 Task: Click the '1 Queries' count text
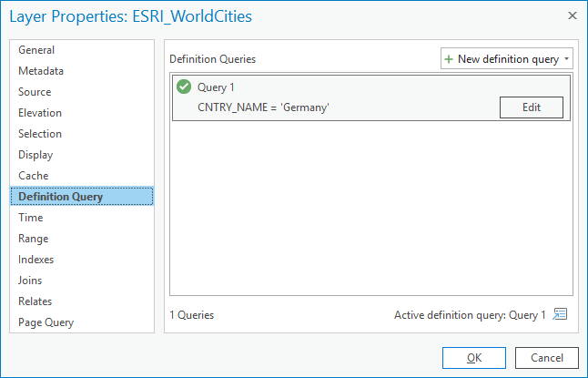(x=192, y=315)
